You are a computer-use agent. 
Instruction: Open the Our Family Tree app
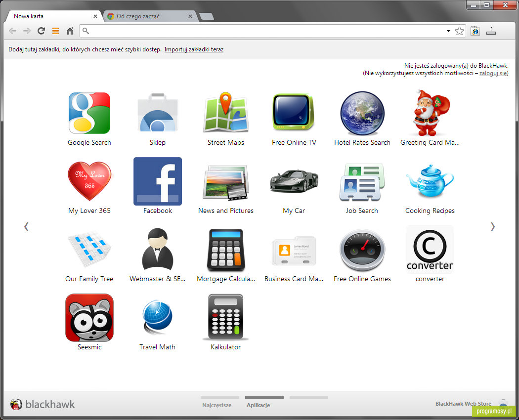coord(89,249)
